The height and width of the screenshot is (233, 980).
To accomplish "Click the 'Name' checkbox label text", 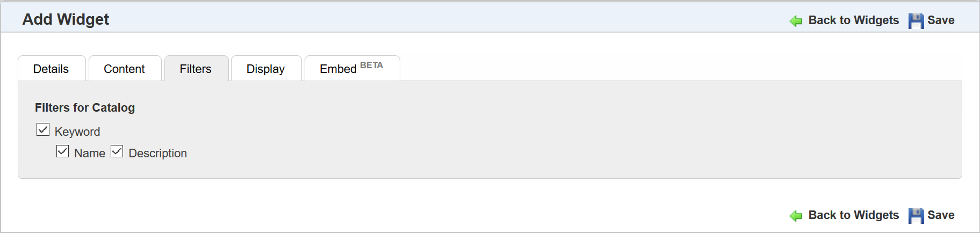I will [90, 154].
